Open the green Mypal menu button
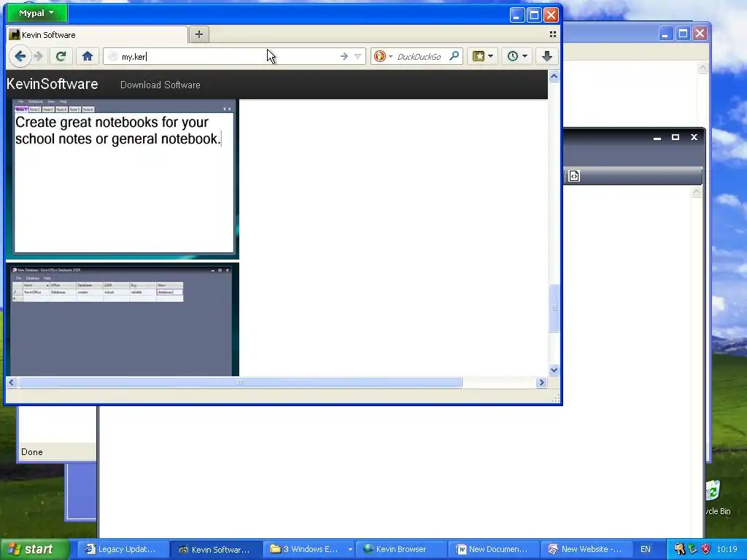The image size is (747, 560). tap(37, 13)
